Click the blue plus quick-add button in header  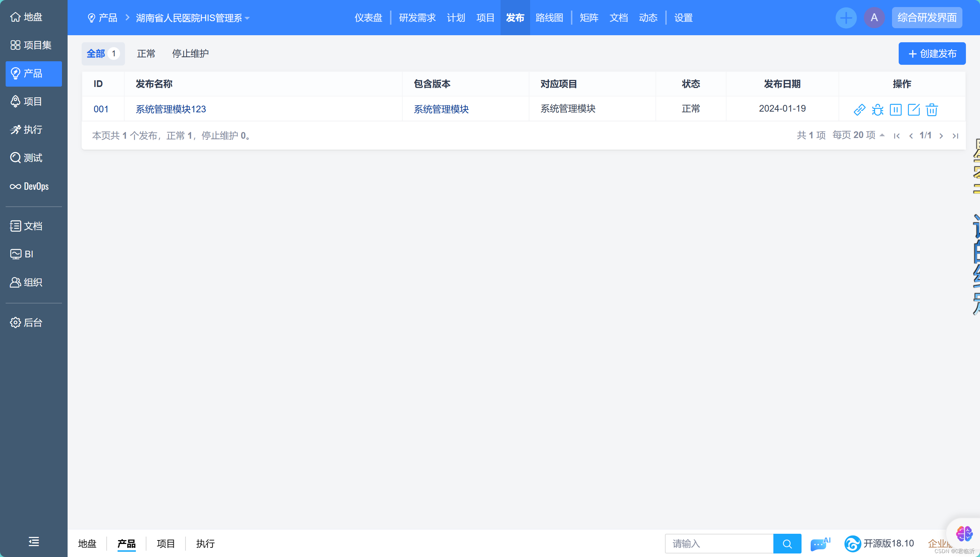846,18
